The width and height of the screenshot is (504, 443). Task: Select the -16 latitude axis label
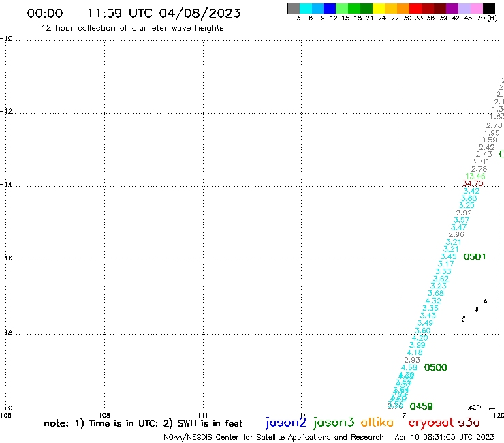[6, 258]
